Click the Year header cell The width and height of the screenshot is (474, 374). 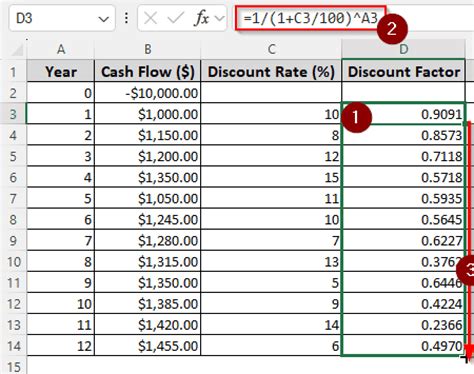click(x=61, y=72)
